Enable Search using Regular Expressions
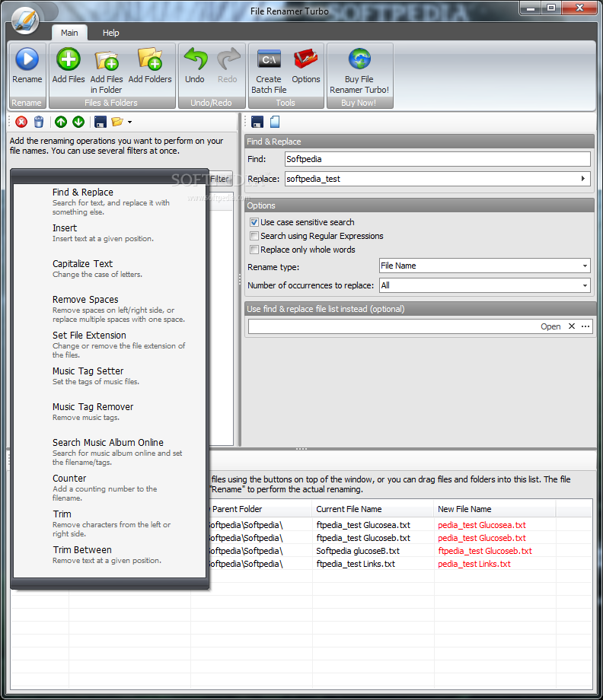Screen dimensions: 603x700 (x=254, y=236)
